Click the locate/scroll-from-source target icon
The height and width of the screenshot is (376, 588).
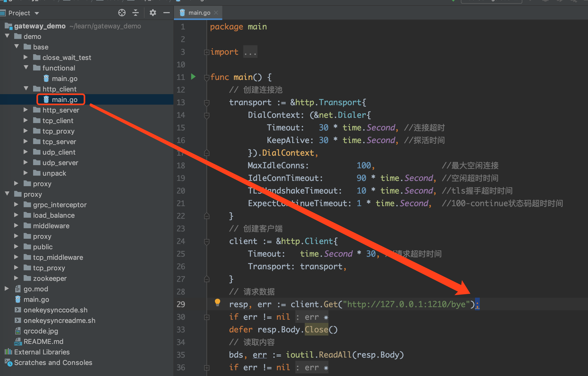(122, 13)
